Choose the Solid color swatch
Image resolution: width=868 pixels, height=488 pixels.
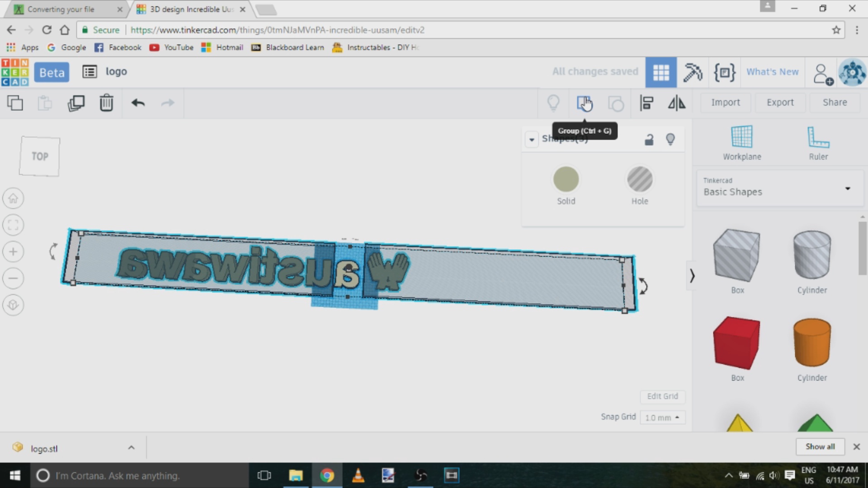click(x=566, y=179)
